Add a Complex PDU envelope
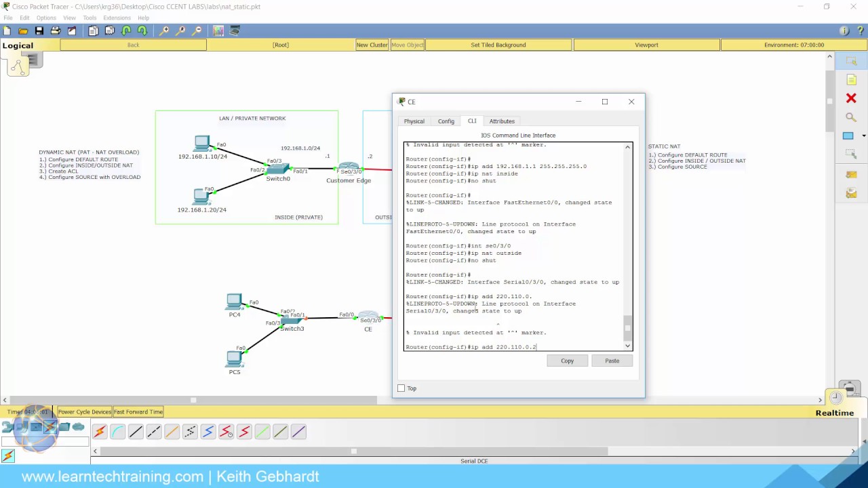The image size is (868, 488). click(x=851, y=194)
